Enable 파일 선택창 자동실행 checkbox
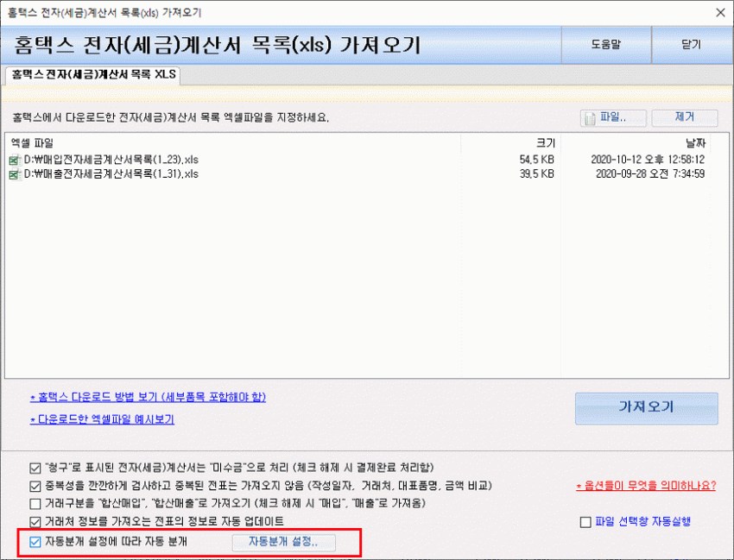 click(585, 522)
